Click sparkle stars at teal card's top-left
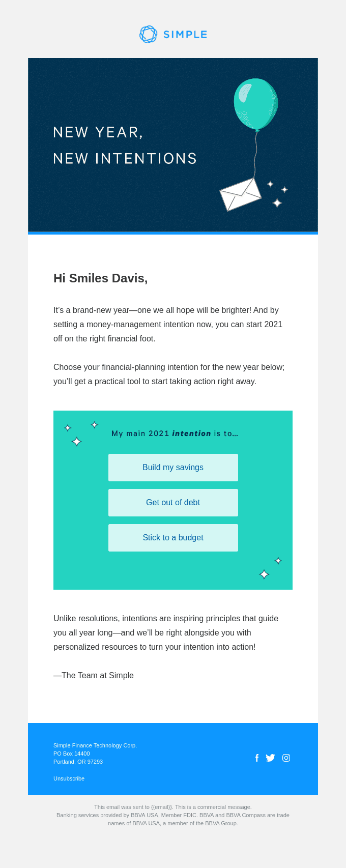The image size is (346, 868). pyautogui.click(x=80, y=433)
